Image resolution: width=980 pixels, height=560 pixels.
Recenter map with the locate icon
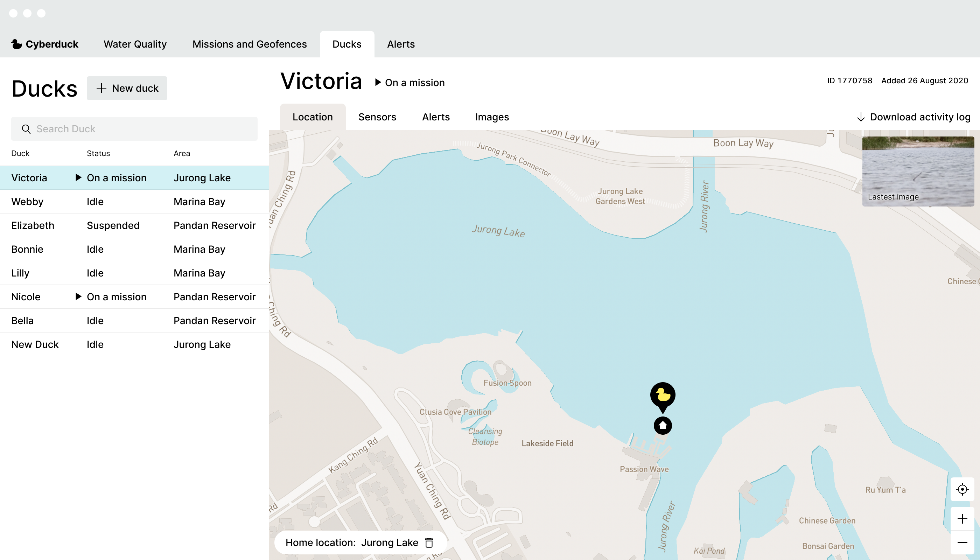962,489
